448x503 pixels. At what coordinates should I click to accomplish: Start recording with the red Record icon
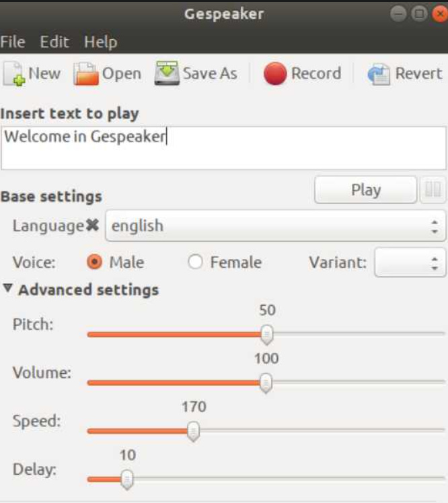[274, 74]
